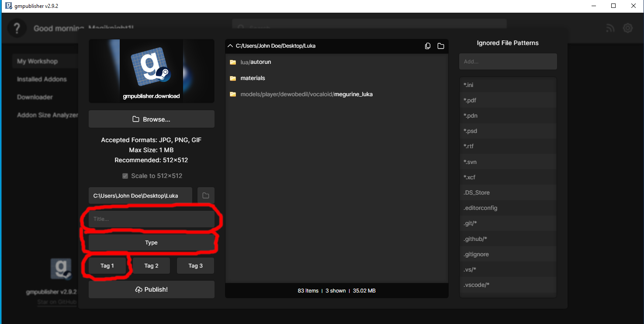Open the help question mark icon
The image size is (644, 324).
[17, 28]
